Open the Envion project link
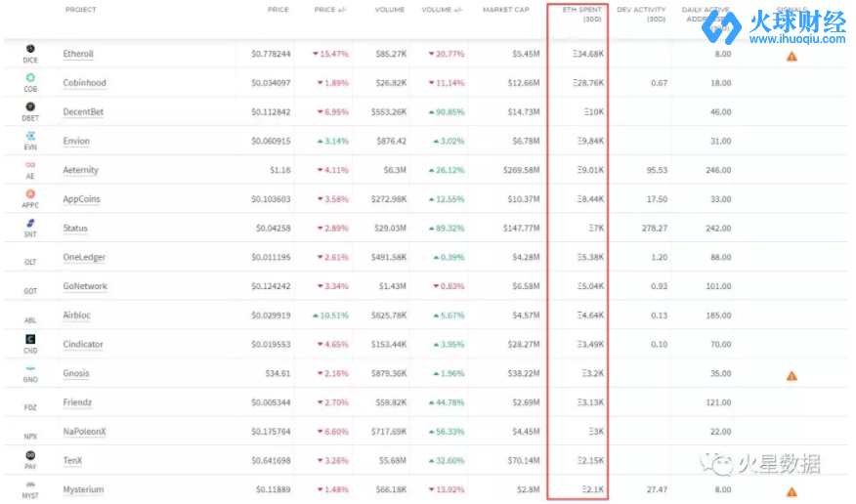856x504 pixels. coord(76,141)
